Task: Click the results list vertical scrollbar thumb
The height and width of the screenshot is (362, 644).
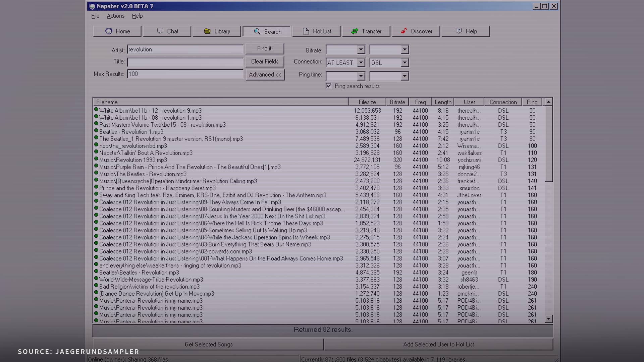Action: pyautogui.click(x=548, y=144)
